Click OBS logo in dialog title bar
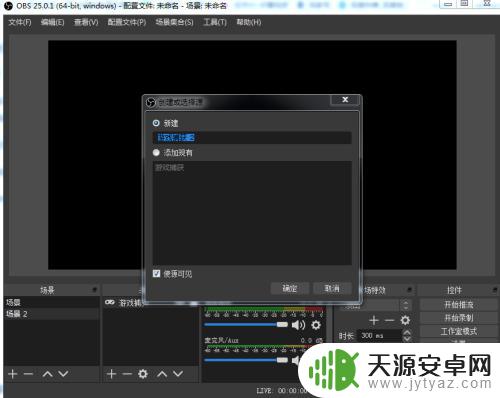 (x=150, y=102)
